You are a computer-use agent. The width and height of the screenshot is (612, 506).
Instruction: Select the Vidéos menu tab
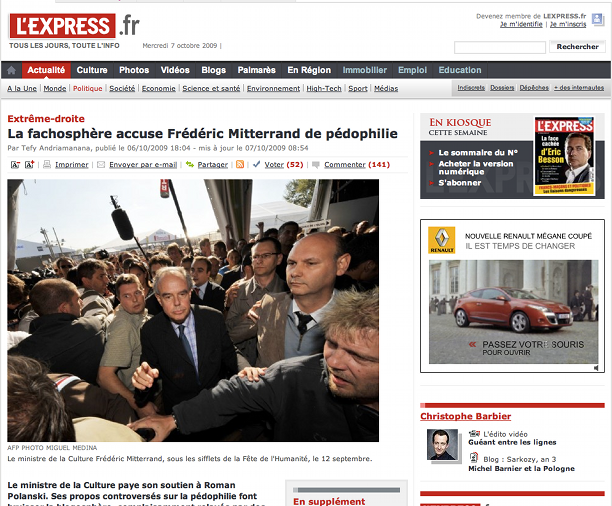[175, 70]
